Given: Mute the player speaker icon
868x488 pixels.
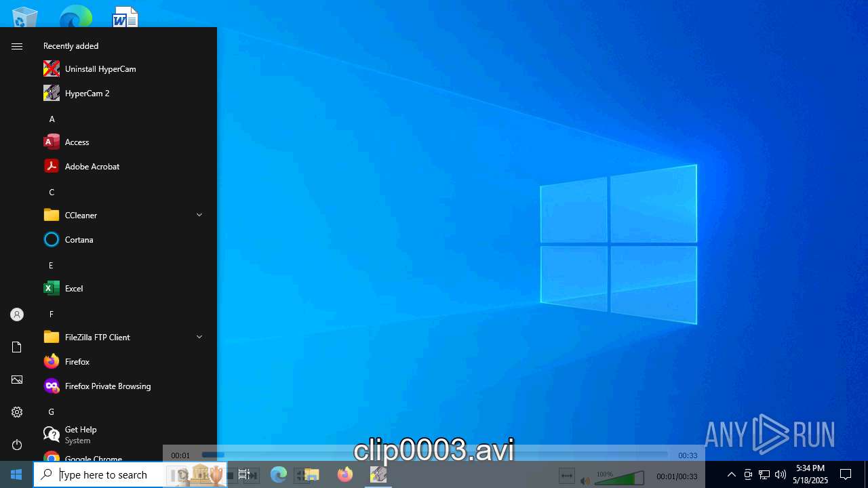Looking at the screenshot, I should pyautogui.click(x=585, y=481).
